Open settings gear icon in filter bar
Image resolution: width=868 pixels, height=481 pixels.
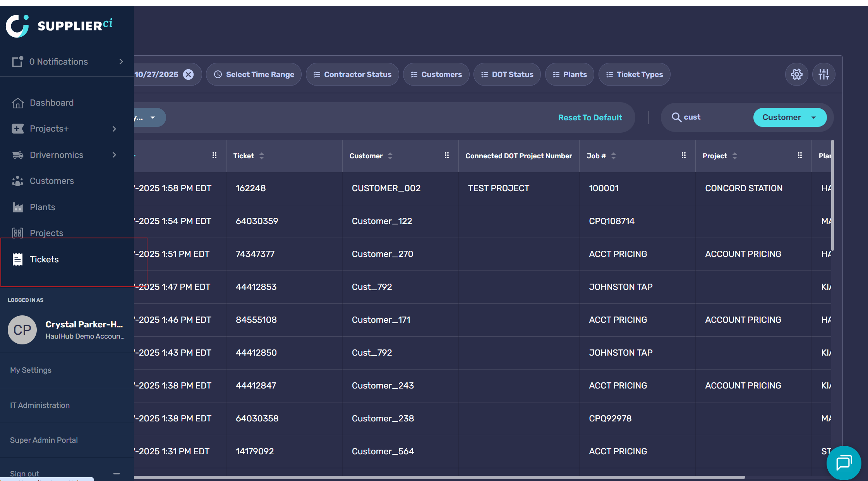[x=796, y=74]
